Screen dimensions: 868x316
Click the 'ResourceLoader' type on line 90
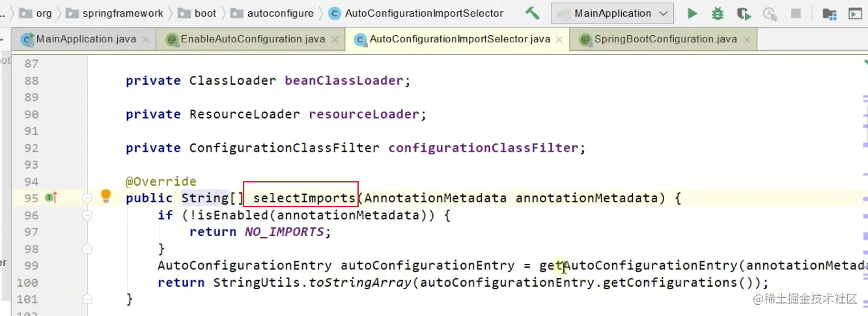(x=245, y=115)
